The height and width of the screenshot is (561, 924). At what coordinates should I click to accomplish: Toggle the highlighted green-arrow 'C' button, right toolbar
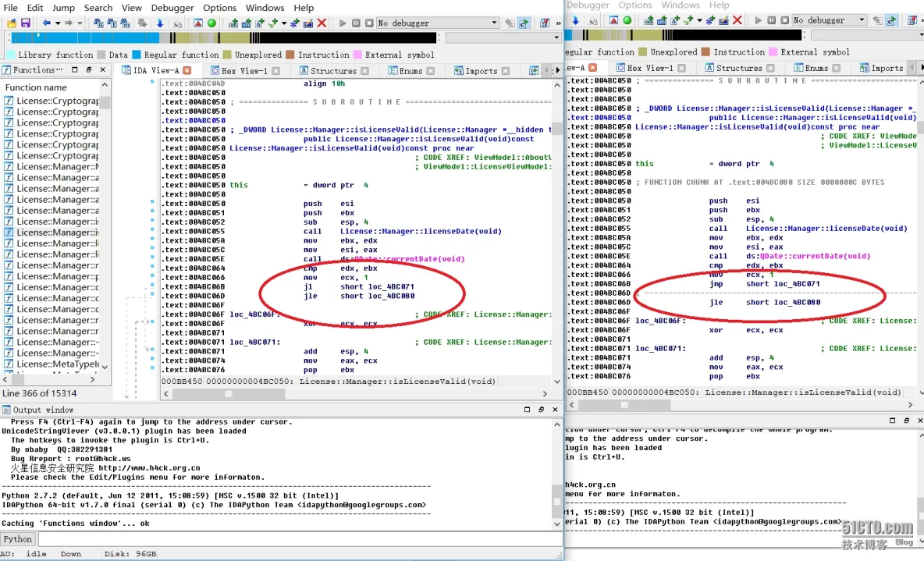[891, 20]
